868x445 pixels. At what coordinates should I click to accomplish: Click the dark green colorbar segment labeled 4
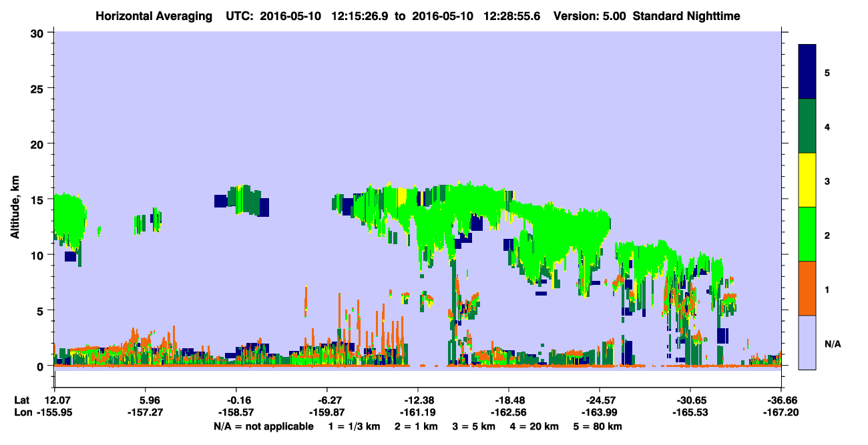coord(807,126)
